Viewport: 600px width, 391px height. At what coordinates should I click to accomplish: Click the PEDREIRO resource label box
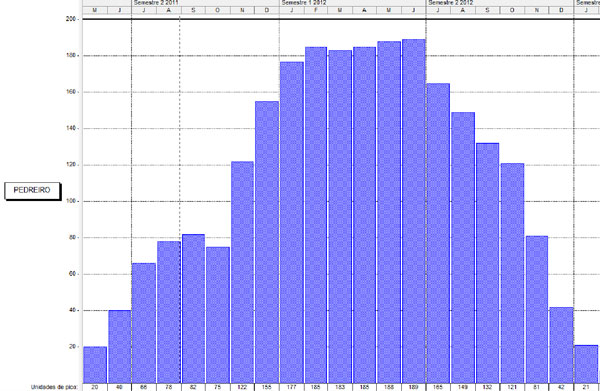coord(33,191)
